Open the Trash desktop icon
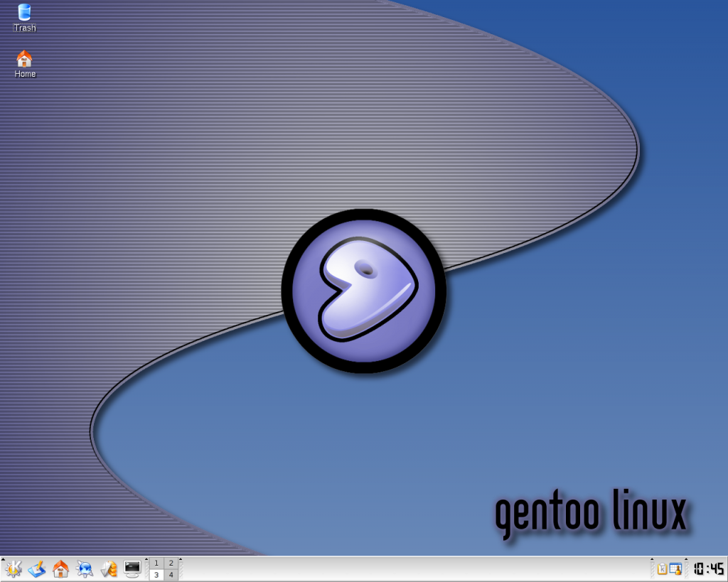 [x=25, y=12]
